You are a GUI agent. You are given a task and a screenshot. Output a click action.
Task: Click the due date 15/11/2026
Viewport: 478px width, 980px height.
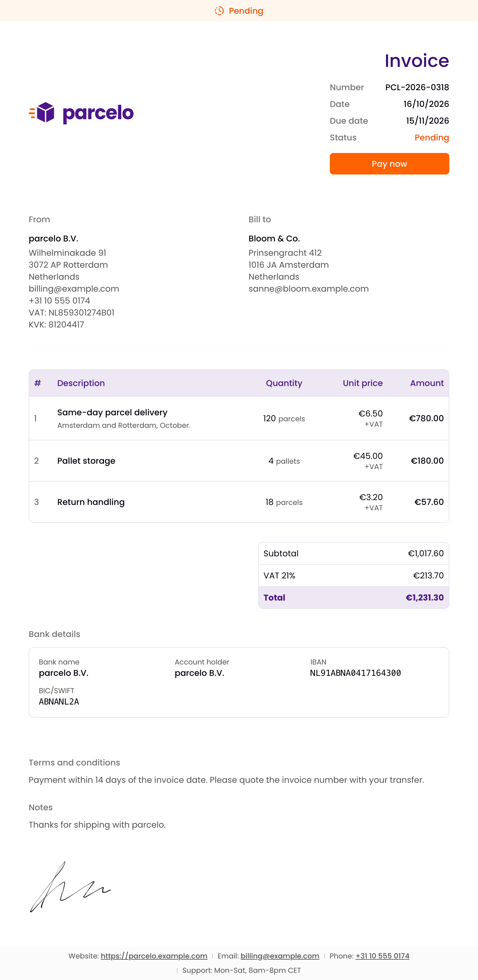(428, 121)
